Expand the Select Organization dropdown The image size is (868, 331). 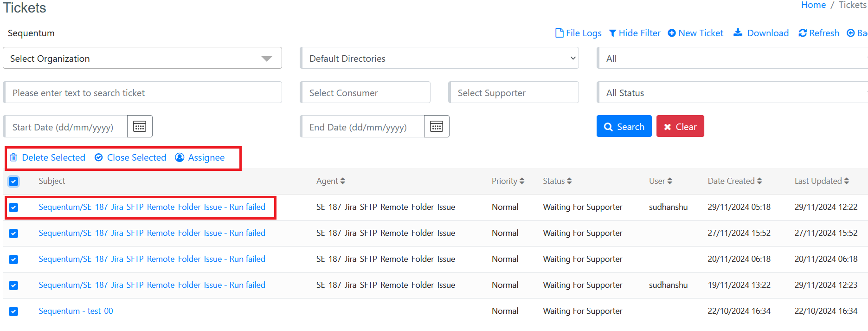(x=142, y=58)
